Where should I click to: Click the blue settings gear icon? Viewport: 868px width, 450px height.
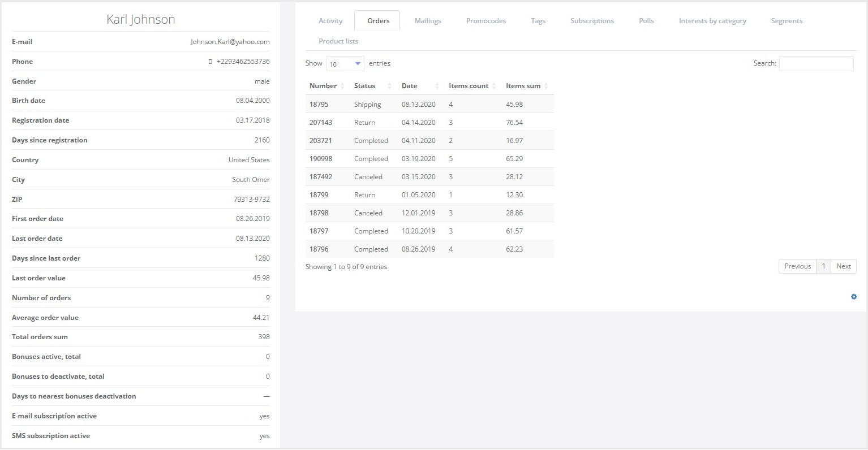click(854, 297)
